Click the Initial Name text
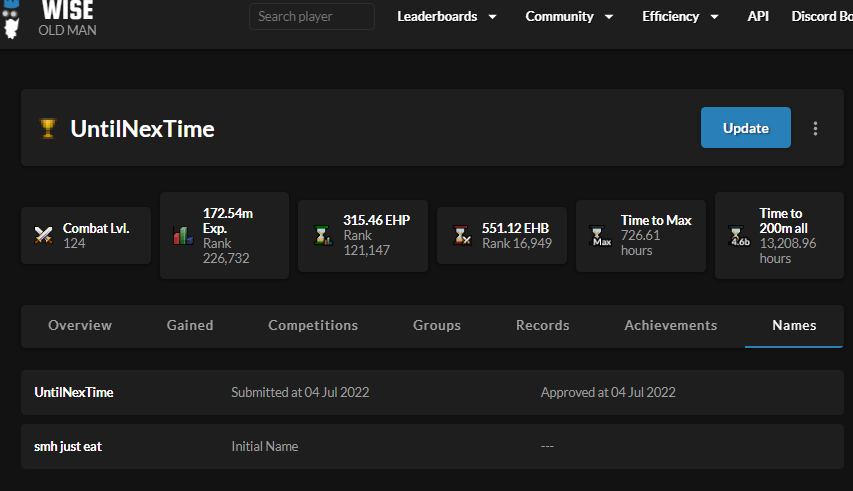 coord(265,446)
